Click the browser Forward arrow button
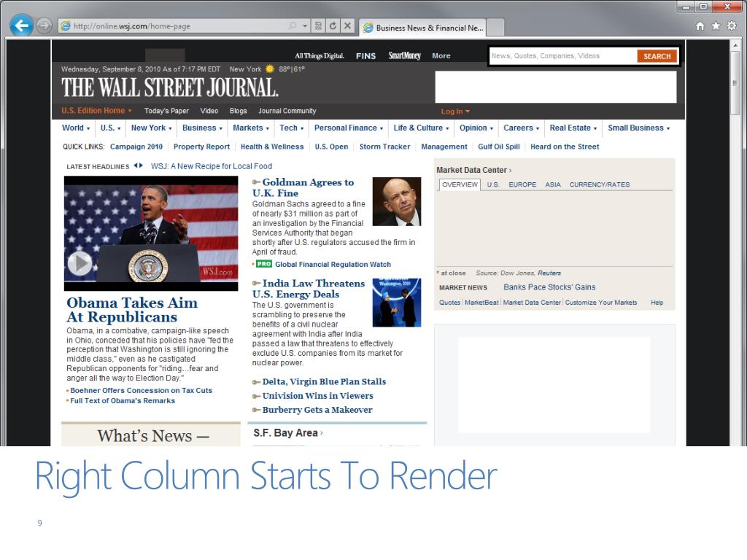 (44, 26)
